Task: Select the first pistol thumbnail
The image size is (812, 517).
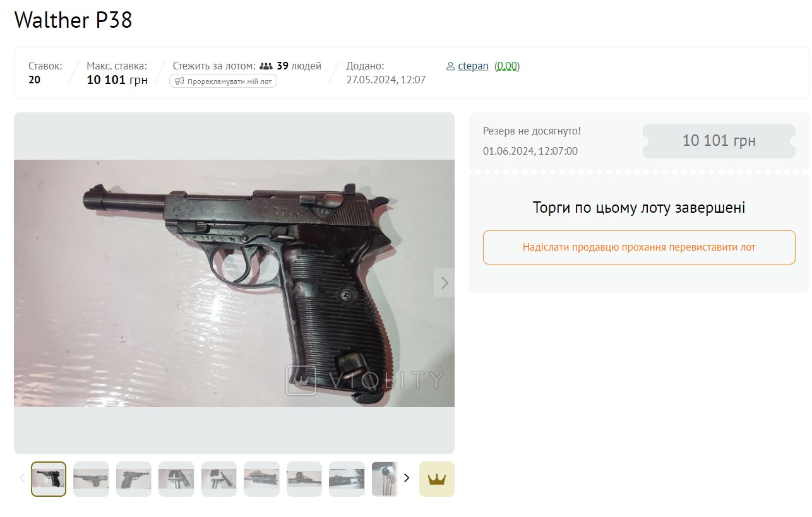Action: tap(49, 479)
